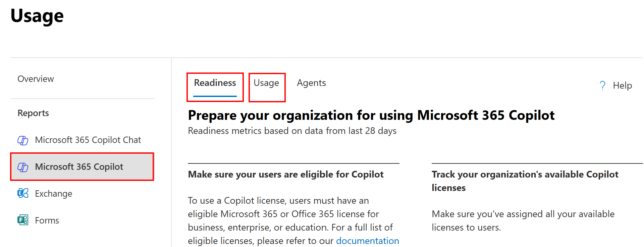Screen dimensions: 644x247
Task: Click the Help text button
Action: pos(622,86)
